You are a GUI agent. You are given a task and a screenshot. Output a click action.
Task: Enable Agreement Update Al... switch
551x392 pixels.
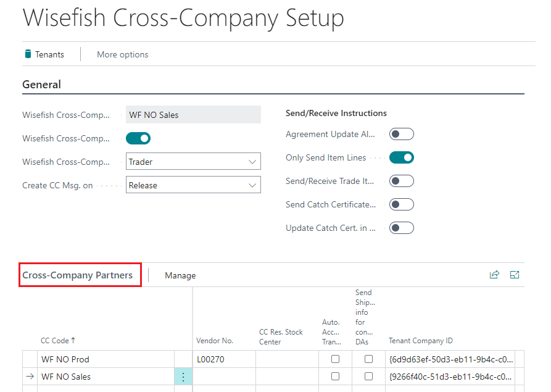pos(401,134)
